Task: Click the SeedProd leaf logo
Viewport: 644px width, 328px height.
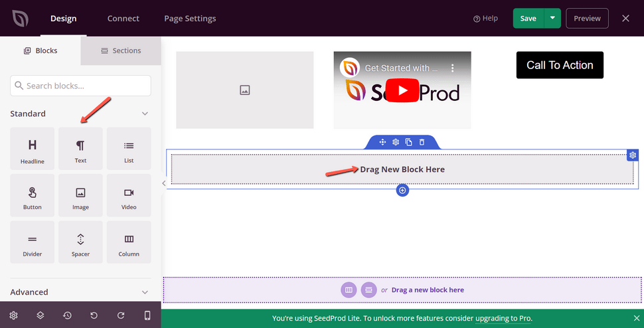Action: tap(19, 19)
